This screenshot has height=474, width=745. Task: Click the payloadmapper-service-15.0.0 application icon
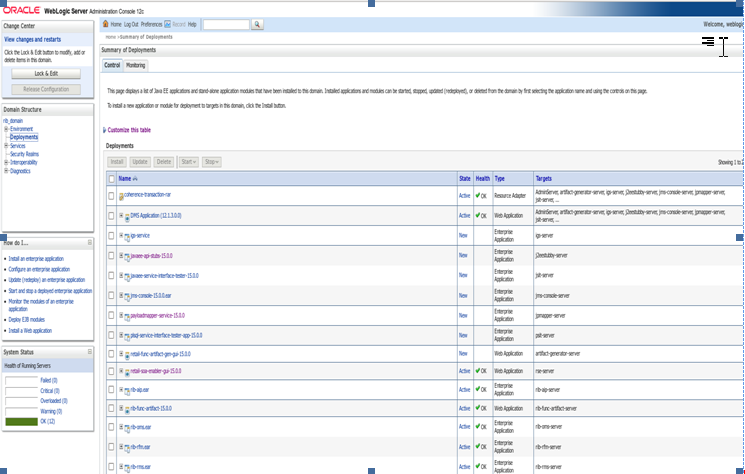pyautogui.click(x=127, y=317)
